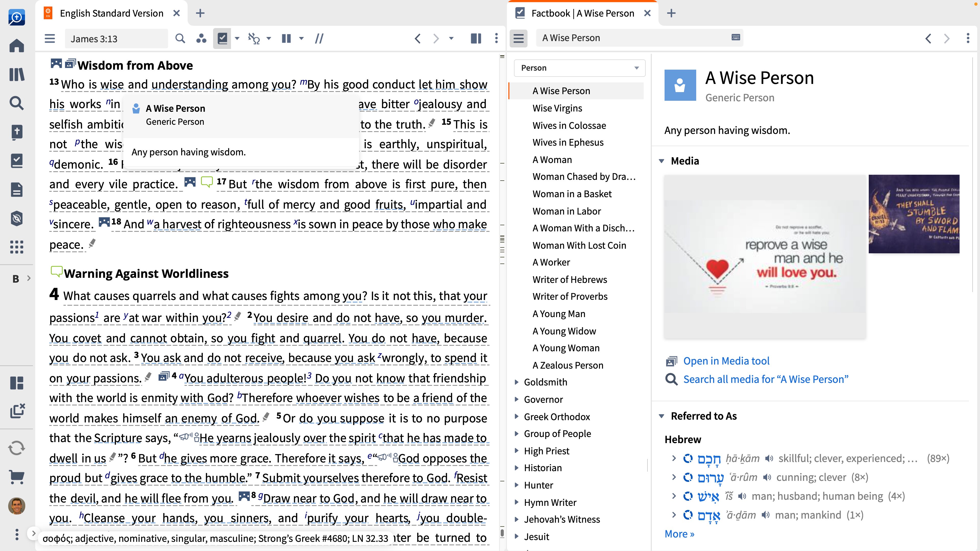980x551 pixels.
Task: Collapse the Referred to As section
Action: pyautogui.click(x=661, y=416)
